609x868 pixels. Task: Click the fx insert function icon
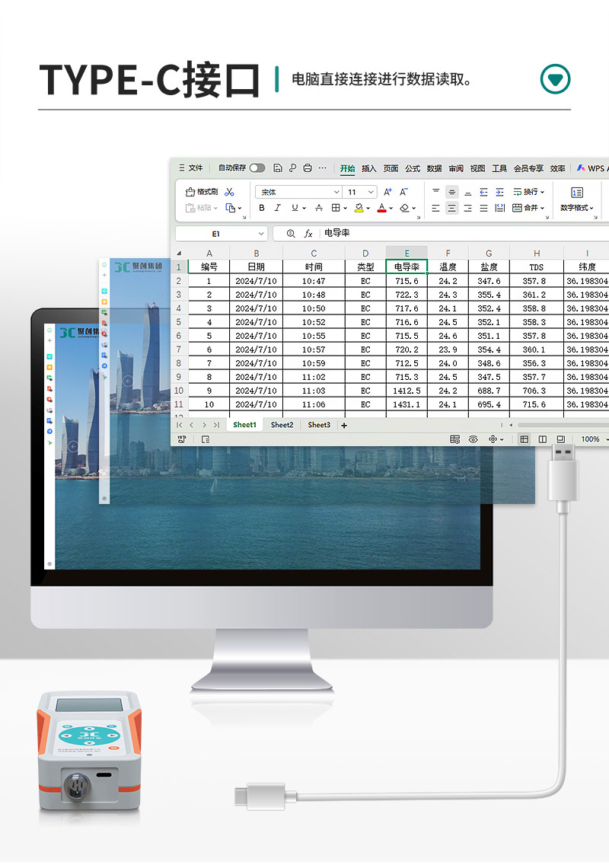point(308,234)
